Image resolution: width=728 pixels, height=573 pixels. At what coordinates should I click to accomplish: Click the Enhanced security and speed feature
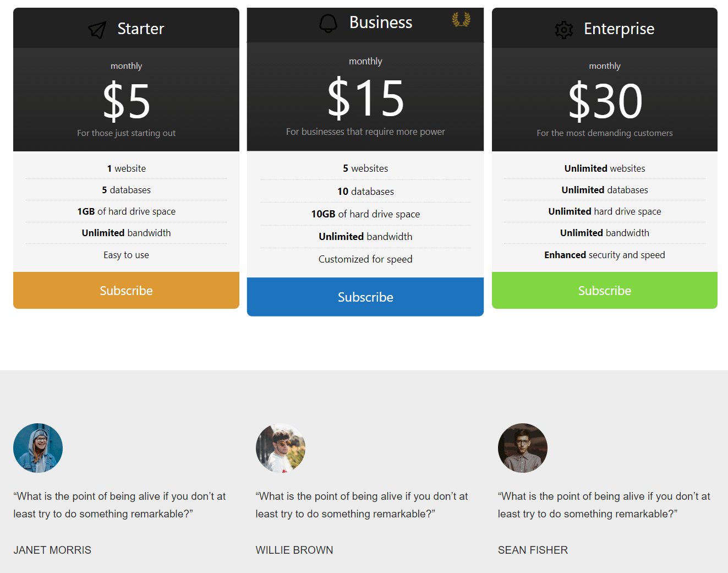click(x=604, y=254)
